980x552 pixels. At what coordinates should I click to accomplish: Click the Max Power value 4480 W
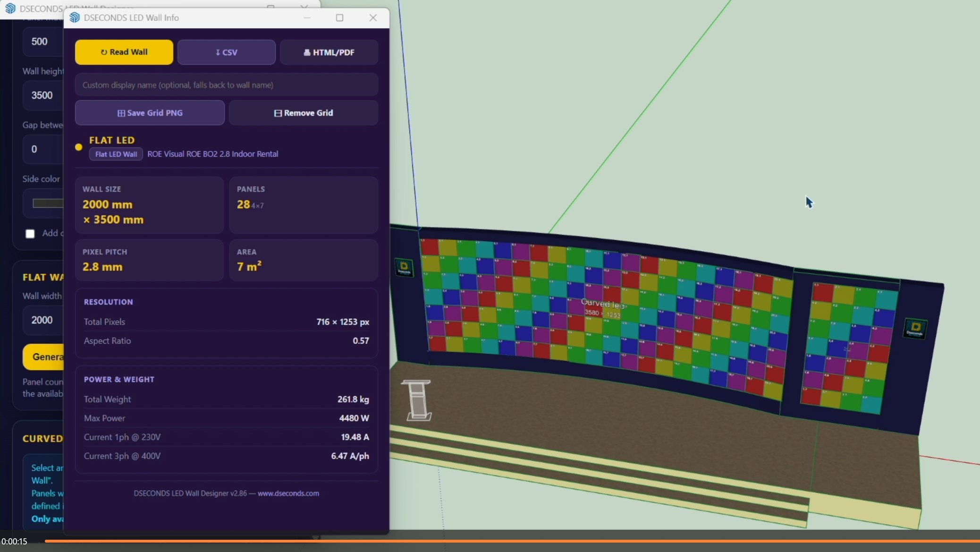[x=354, y=418]
